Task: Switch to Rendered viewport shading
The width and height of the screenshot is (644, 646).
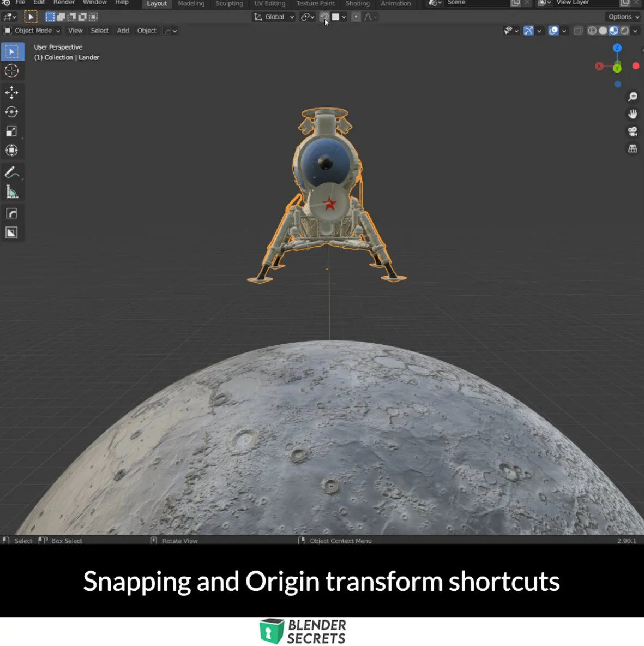Action: click(x=624, y=31)
